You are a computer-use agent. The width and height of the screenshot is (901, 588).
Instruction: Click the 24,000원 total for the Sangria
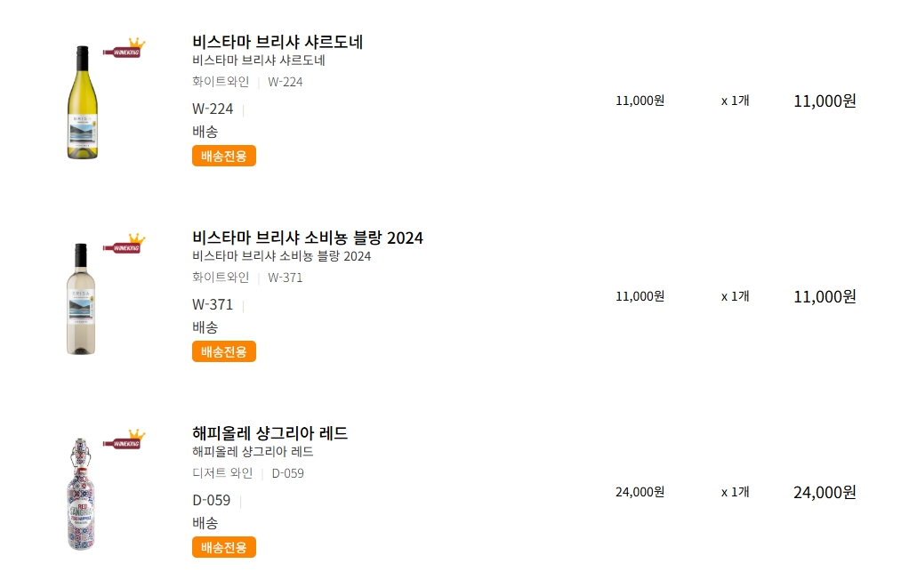click(825, 492)
